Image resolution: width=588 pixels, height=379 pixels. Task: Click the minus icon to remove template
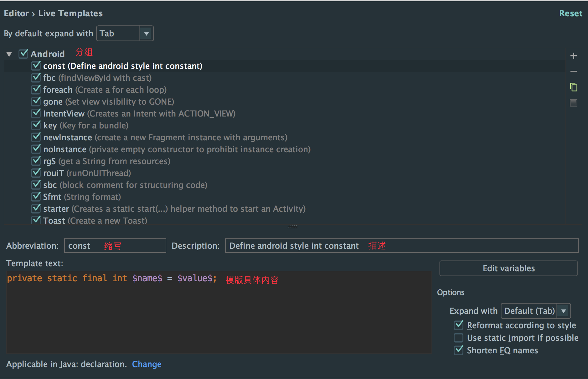click(x=573, y=71)
